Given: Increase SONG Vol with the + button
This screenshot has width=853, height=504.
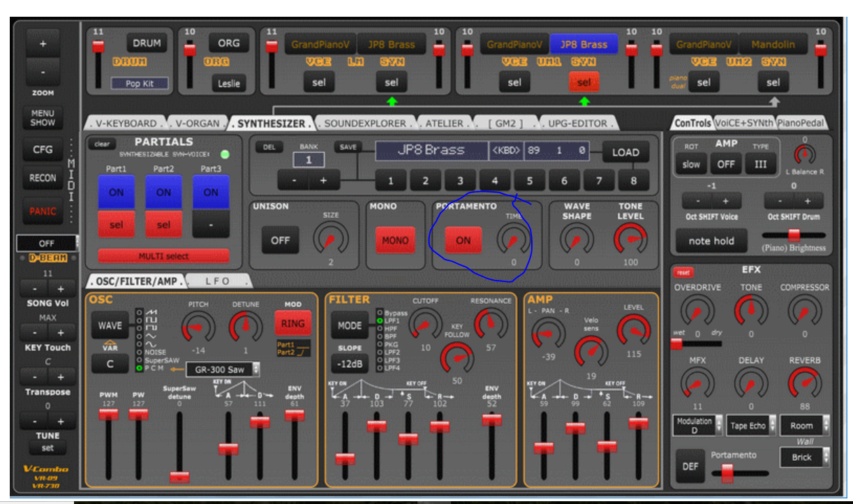Looking at the screenshot, I should [61, 289].
